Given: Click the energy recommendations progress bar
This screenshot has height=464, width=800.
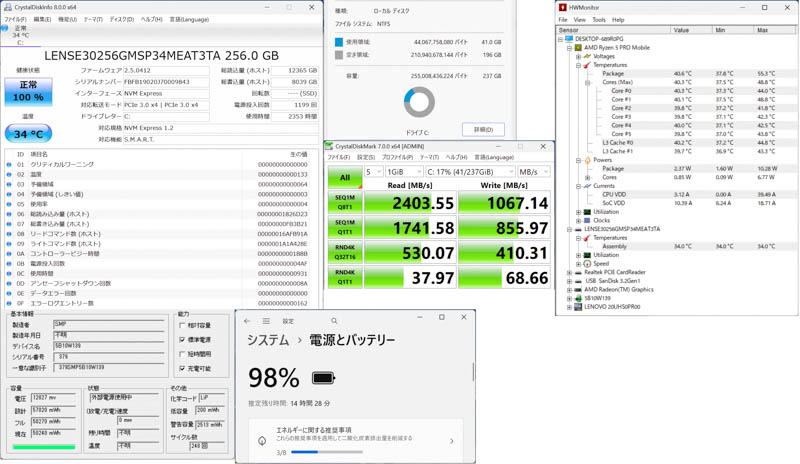Looking at the screenshot, I should [326, 452].
